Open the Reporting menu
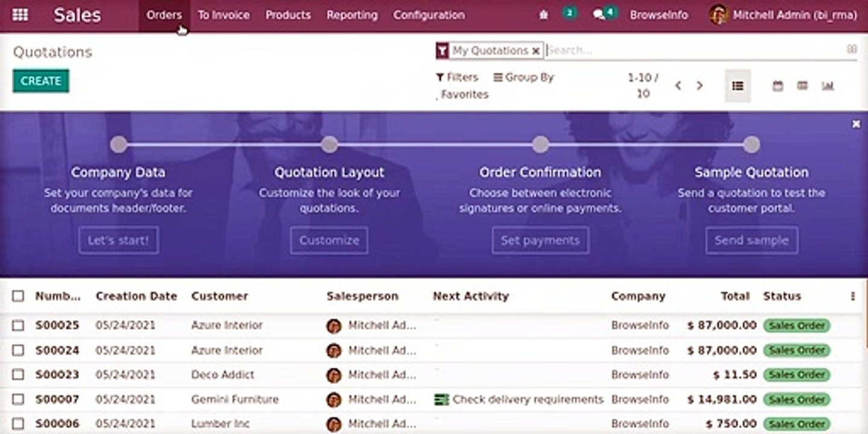868x434 pixels. point(352,15)
